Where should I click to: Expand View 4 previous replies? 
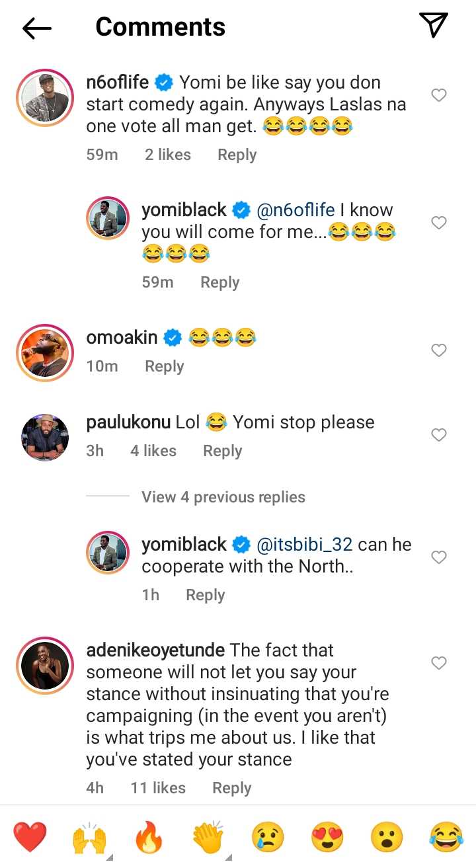click(223, 497)
